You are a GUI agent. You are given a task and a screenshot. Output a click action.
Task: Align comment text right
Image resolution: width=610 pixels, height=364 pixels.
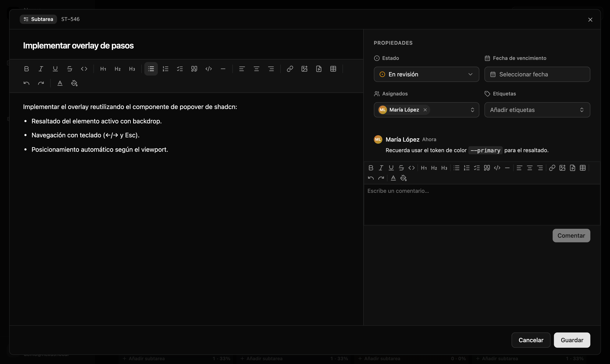[x=540, y=168]
